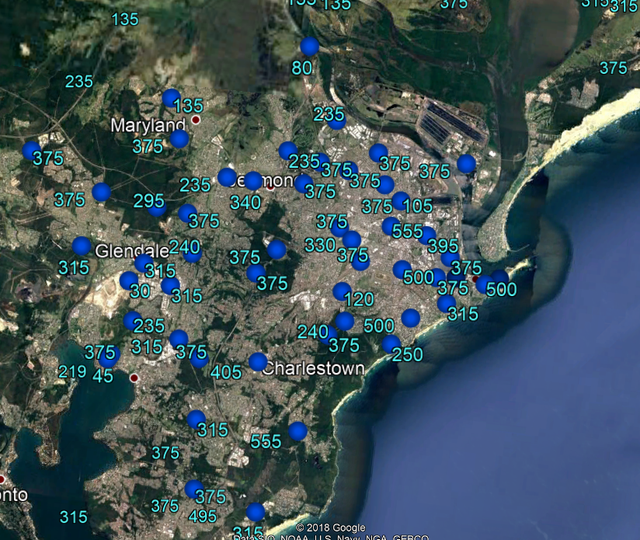
Task: Select the 500 label at the coastal headland
Action: point(502,289)
